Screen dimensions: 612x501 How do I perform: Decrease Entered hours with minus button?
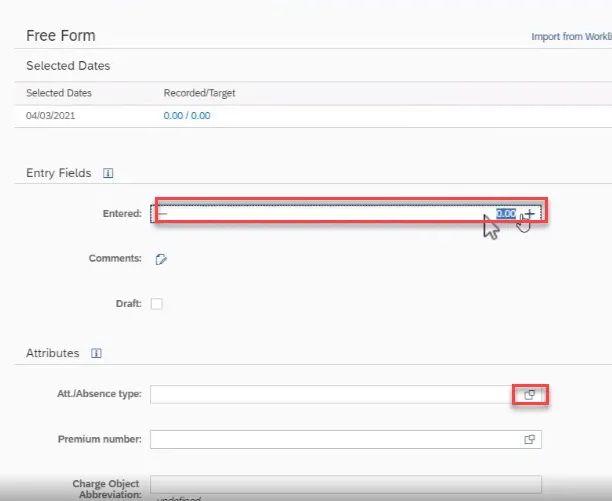tap(162, 214)
